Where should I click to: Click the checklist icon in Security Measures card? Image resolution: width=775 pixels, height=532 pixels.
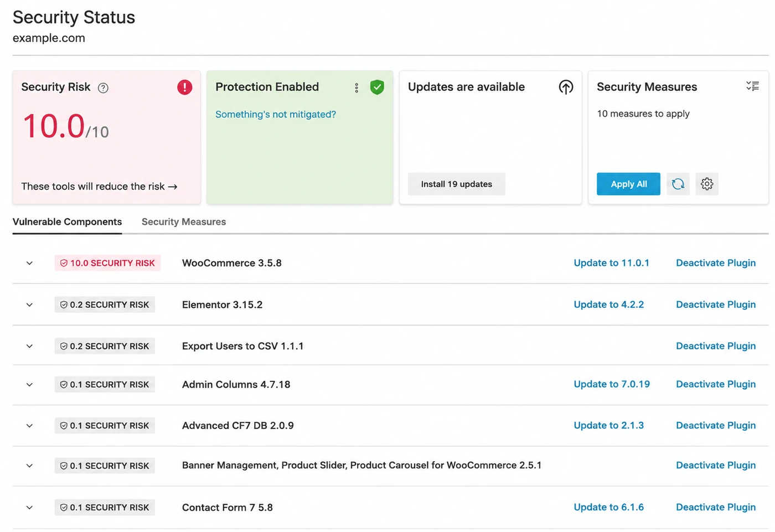[x=752, y=86]
